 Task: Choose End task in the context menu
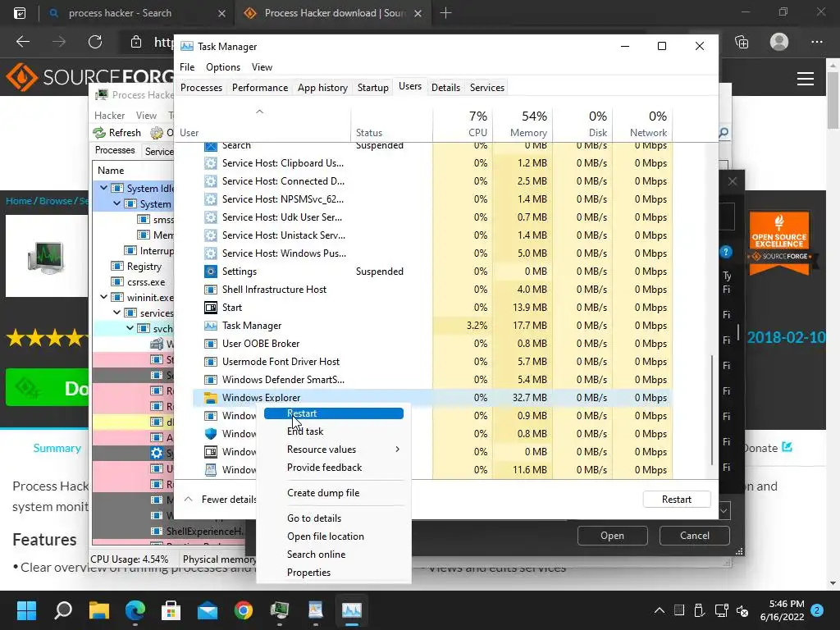pyautogui.click(x=305, y=431)
